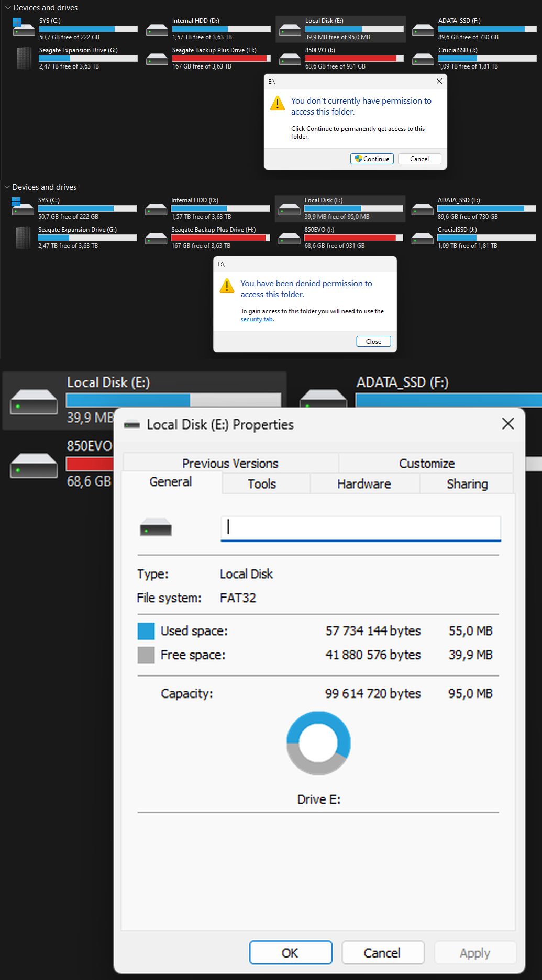Select SYS (C:) drive icon in second drive list
This screenshot has width=542, height=980.
23,206
